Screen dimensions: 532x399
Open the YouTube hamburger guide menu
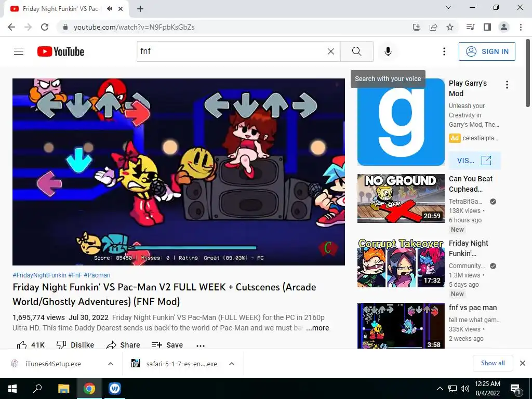19,51
